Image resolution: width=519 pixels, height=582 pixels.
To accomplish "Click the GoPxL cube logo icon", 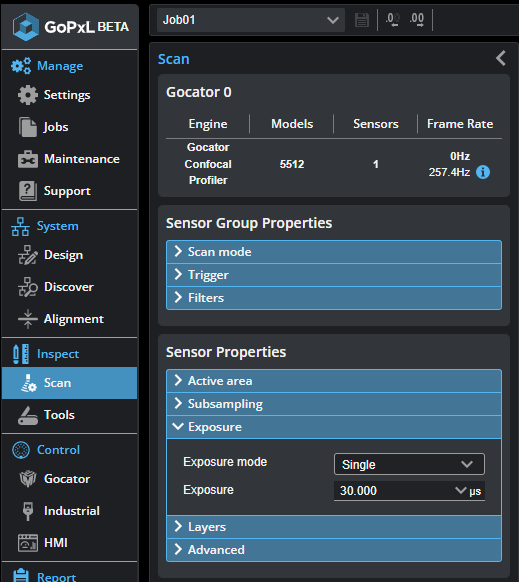I will point(25,26).
